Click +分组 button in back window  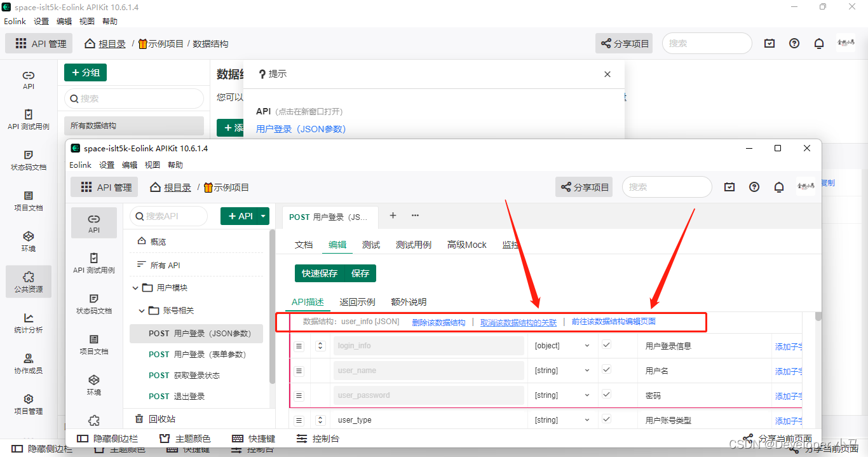point(85,72)
